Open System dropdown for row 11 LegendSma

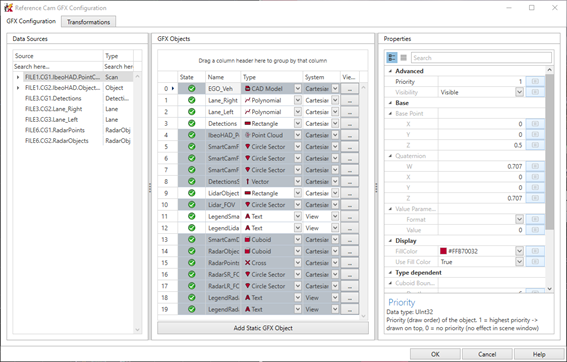coord(335,216)
